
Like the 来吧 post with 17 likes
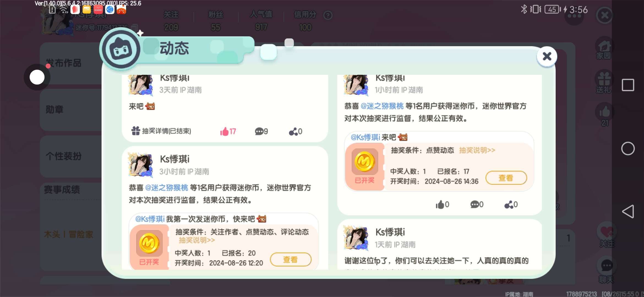point(228,131)
